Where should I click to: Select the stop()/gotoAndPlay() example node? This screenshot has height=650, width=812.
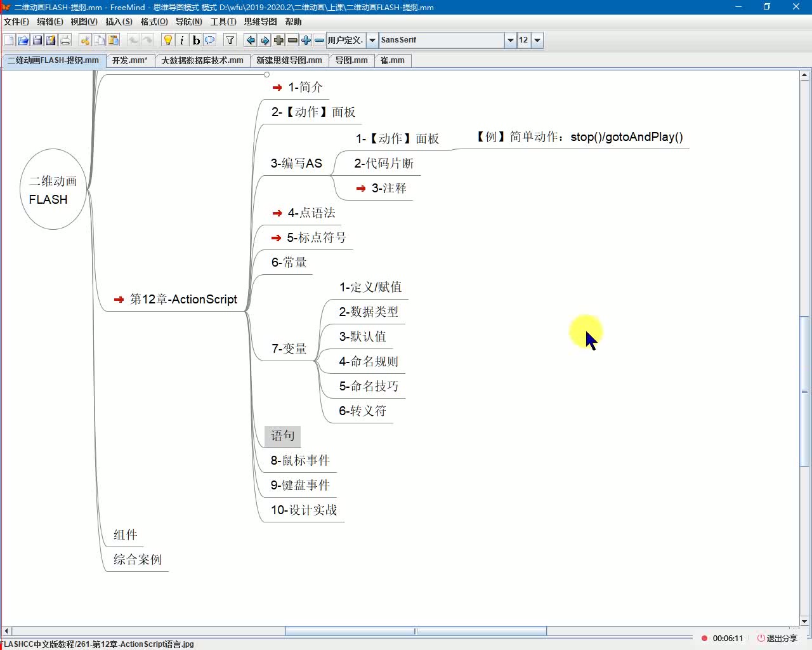pyautogui.click(x=579, y=136)
